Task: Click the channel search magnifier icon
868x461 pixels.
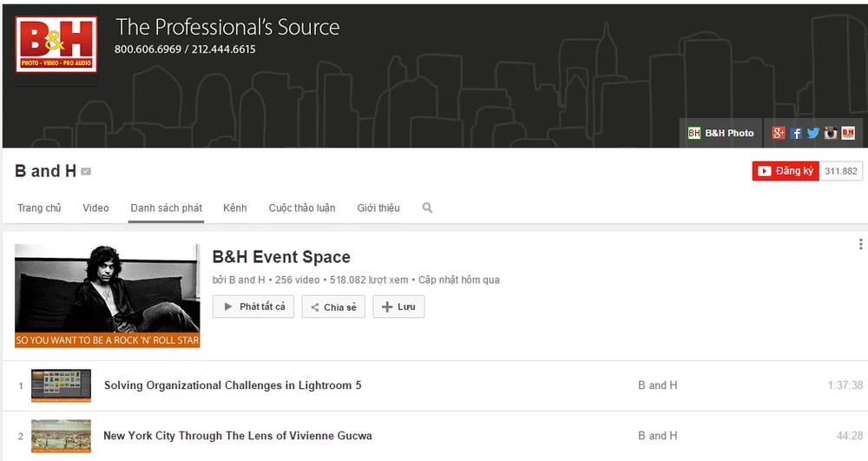Action: coord(427,208)
